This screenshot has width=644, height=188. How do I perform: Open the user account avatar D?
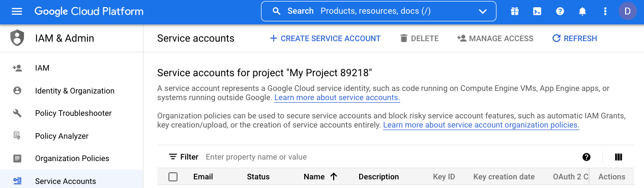point(628,11)
